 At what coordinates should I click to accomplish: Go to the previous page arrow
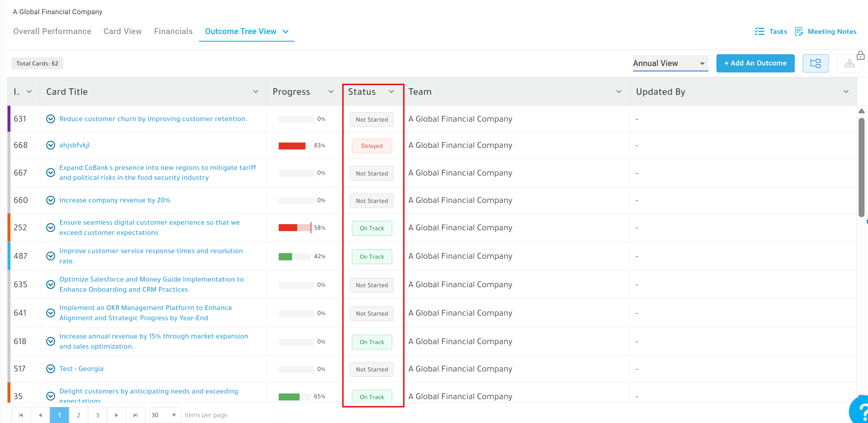[40, 415]
